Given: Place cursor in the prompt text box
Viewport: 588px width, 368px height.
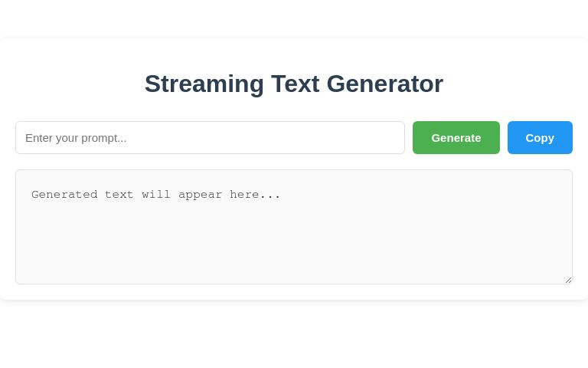Looking at the screenshot, I should tap(210, 138).
